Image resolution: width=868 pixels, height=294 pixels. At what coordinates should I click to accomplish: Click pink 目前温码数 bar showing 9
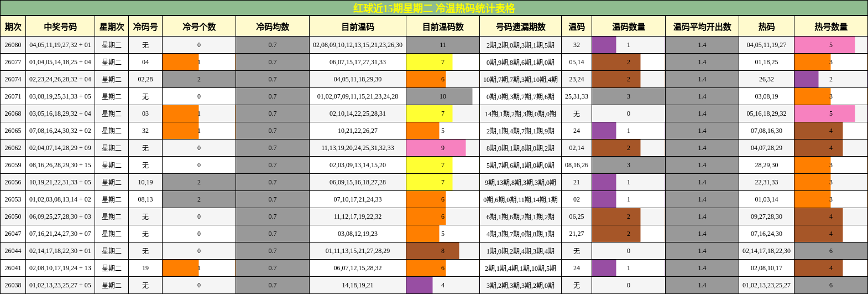[x=436, y=148]
